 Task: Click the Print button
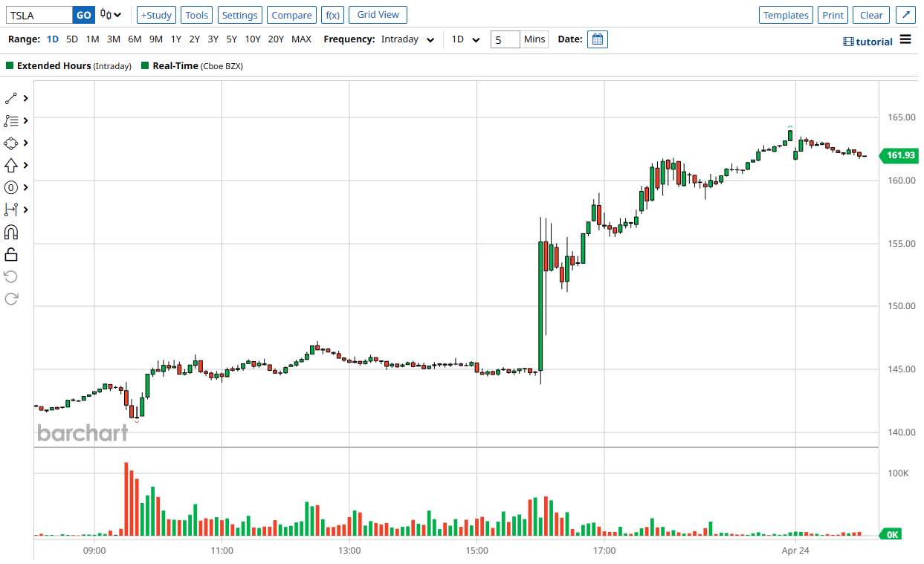tap(833, 15)
